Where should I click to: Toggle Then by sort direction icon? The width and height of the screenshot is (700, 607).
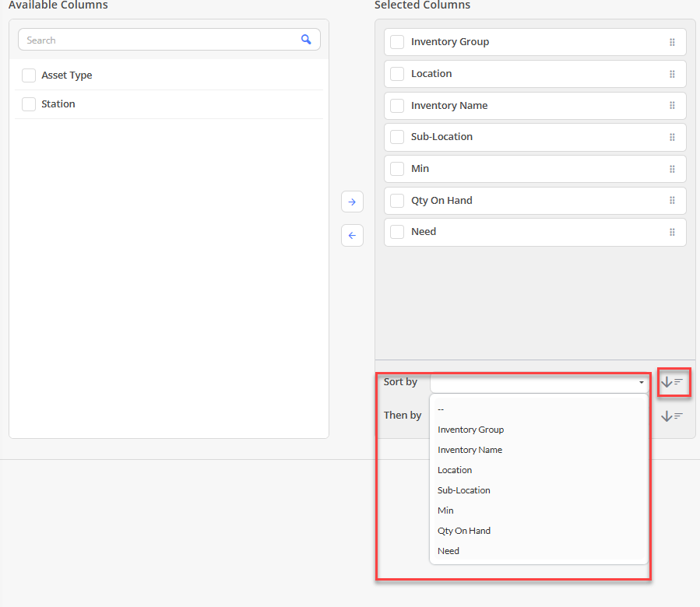[x=672, y=416]
